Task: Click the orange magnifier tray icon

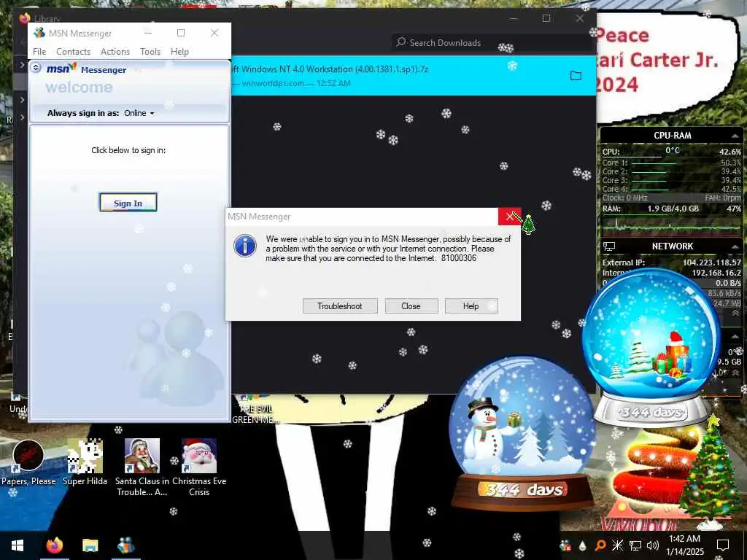Action: [x=600, y=545]
